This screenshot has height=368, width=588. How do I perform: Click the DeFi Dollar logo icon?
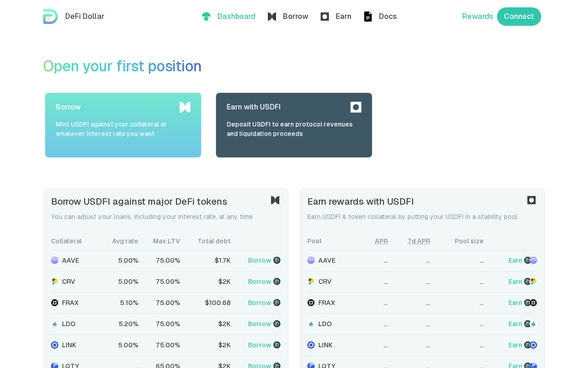(x=51, y=17)
